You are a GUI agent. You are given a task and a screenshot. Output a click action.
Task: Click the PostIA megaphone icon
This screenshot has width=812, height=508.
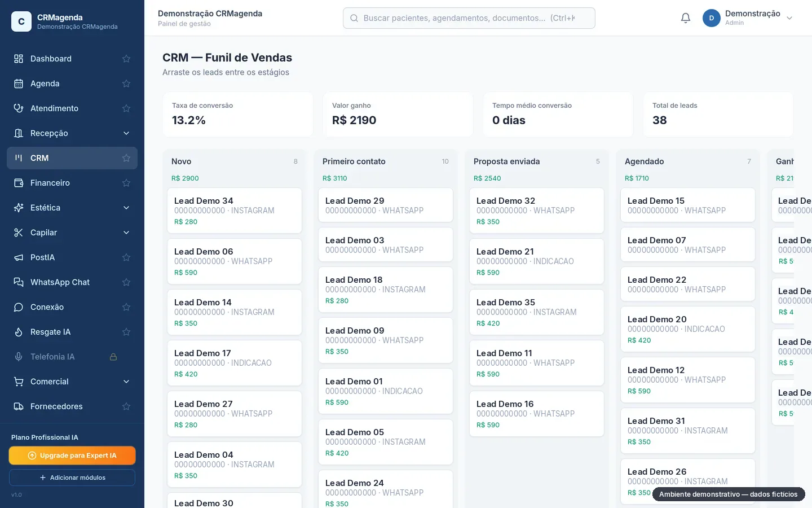point(19,257)
